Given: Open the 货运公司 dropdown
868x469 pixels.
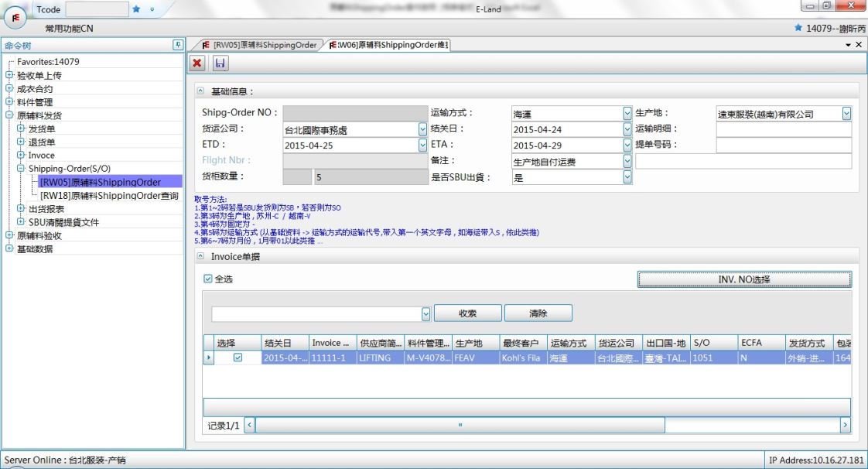Looking at the screenshot, I should pyautogui.click(x=422, y=130).
